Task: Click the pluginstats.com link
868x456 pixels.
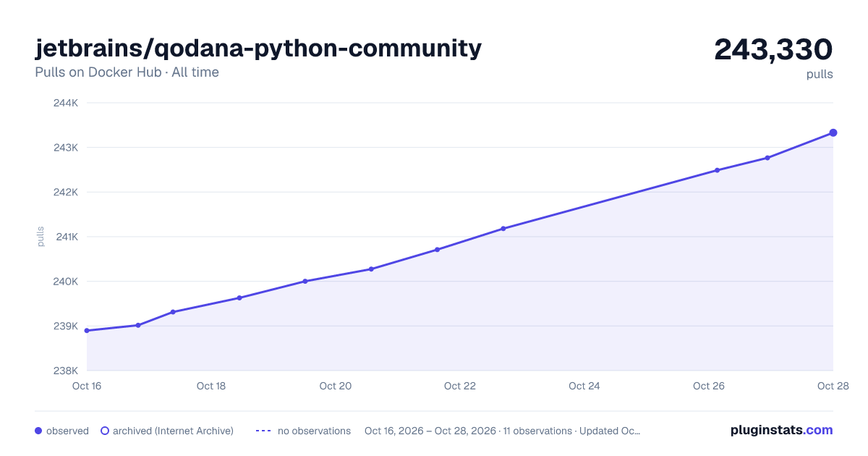Action: point(782,430)
